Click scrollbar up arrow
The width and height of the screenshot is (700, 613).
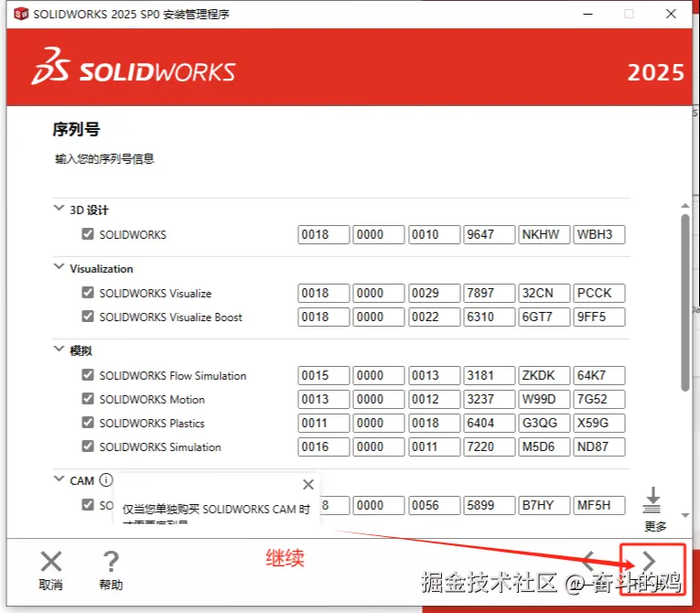click(x=685, y=206)
